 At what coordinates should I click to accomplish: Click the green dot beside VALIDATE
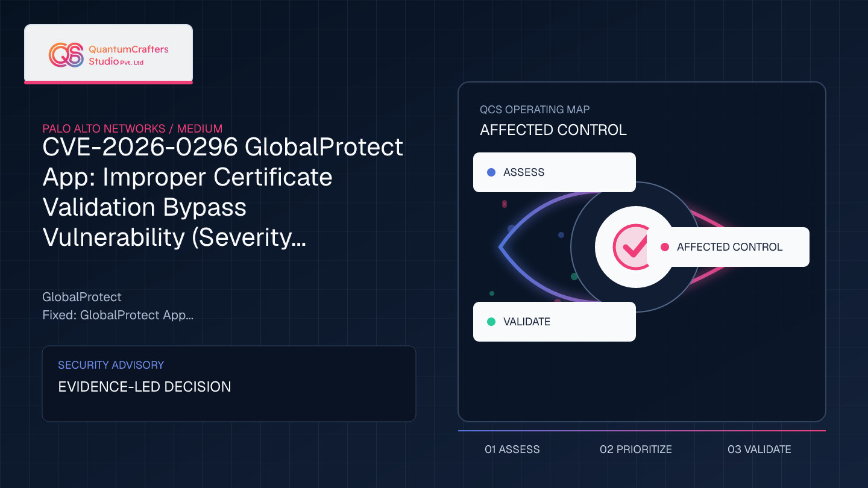coord(491,322)
